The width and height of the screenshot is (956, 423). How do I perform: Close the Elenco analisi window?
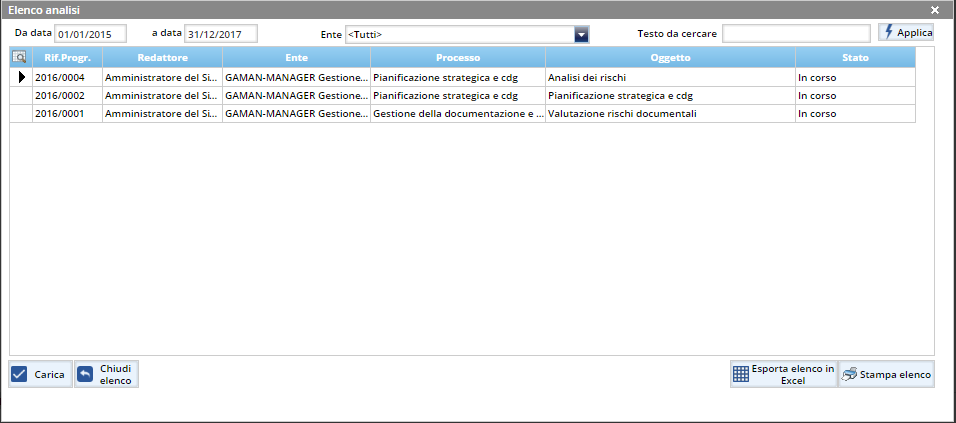pos(935,9)
